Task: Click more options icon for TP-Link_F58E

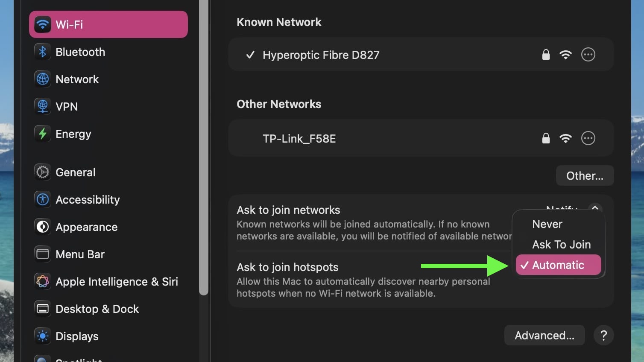Action: pyautogui.click(x=588, y=138)
